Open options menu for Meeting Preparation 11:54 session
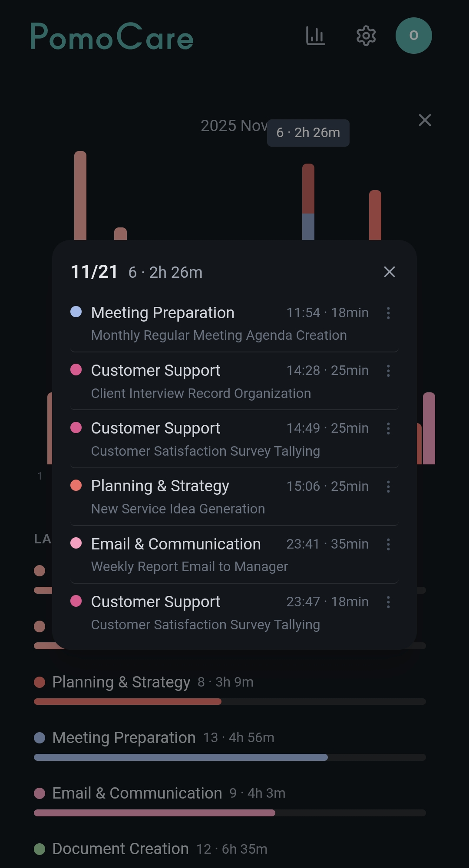Image resolution: width=469 pixels, height=868 pixels. point(388,313)
